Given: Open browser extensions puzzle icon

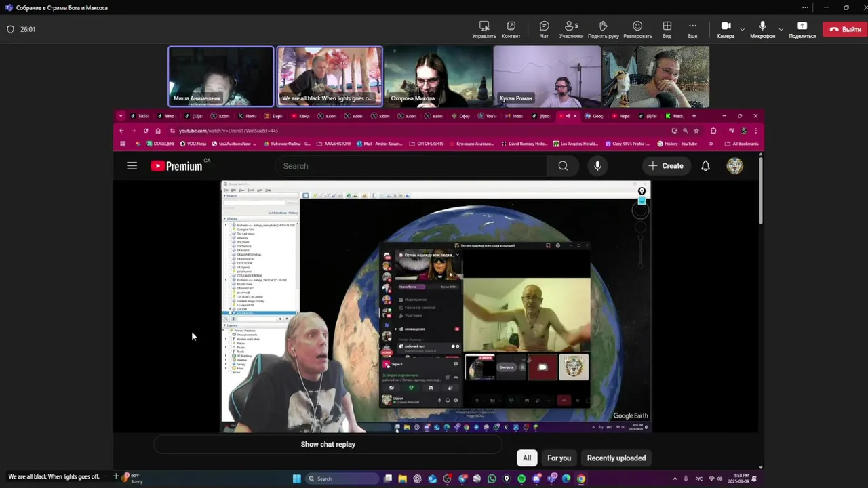Looking at the screenshot, I should click(x=713, y=131).
